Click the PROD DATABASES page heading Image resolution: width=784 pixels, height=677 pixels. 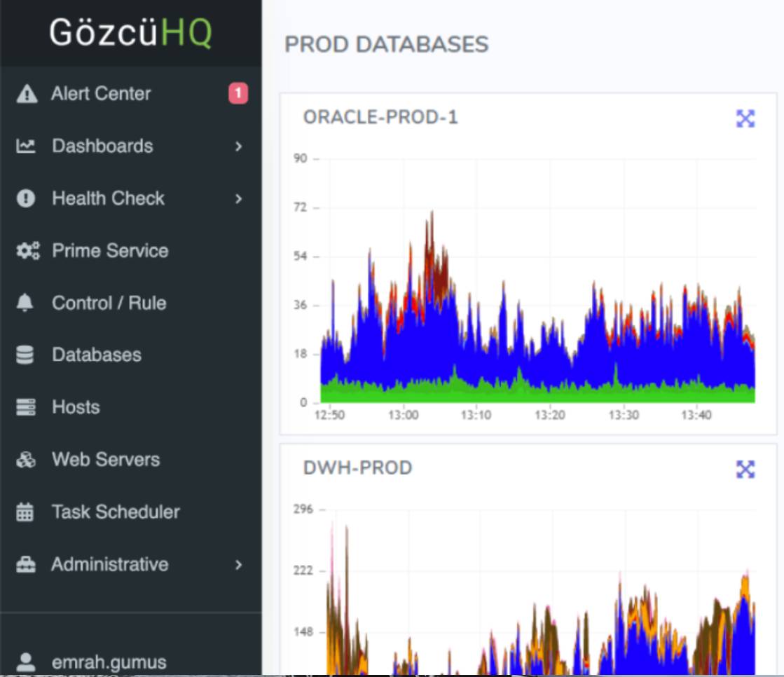(386, 44)
